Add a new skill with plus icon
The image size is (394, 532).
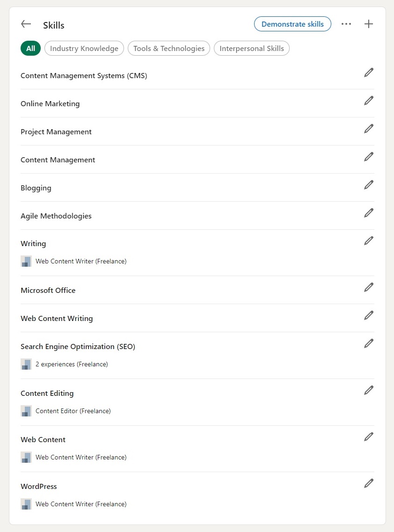click(x=369, y=24)
